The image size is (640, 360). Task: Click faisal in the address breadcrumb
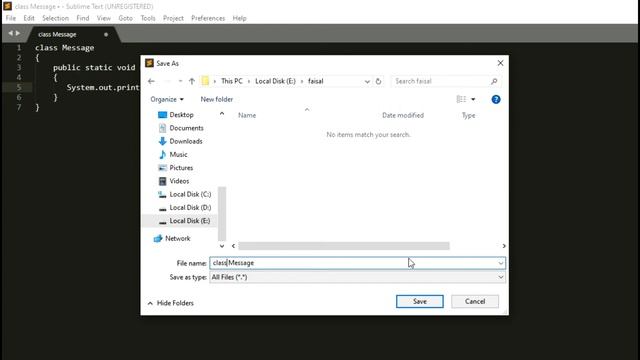tap(316, 81)
